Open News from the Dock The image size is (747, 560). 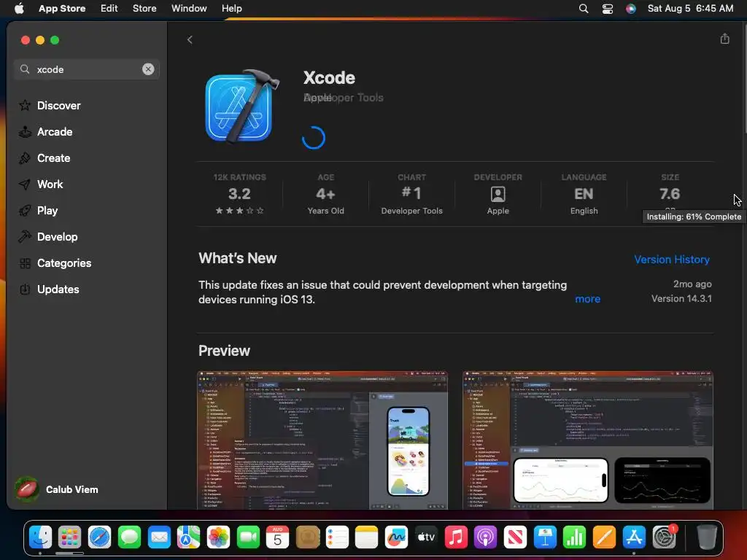coord(515,537)
